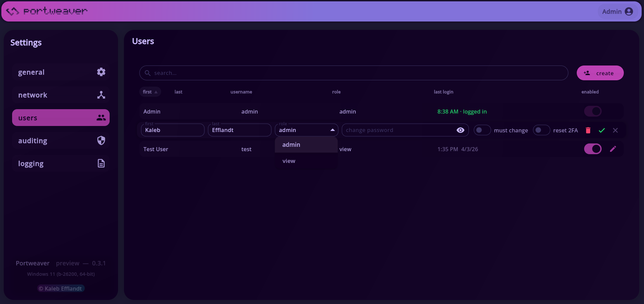Click the must change label
644x304 pixels.
[511, 130]
